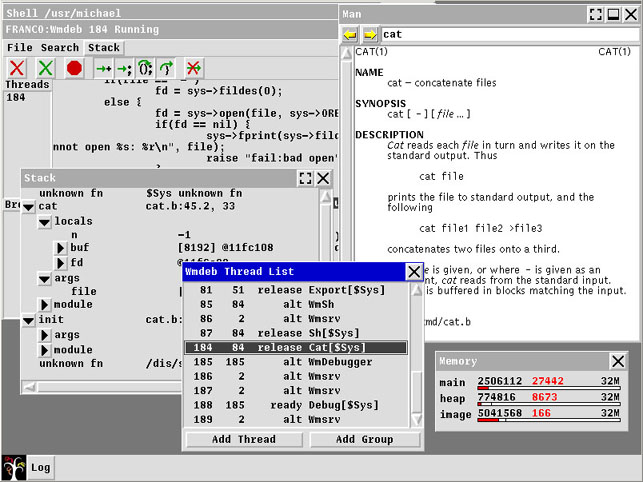Go forward with the yellow right arrow in Man
Image resolution: width=643 pixels, height=482 pixels.
coord(369,34)
